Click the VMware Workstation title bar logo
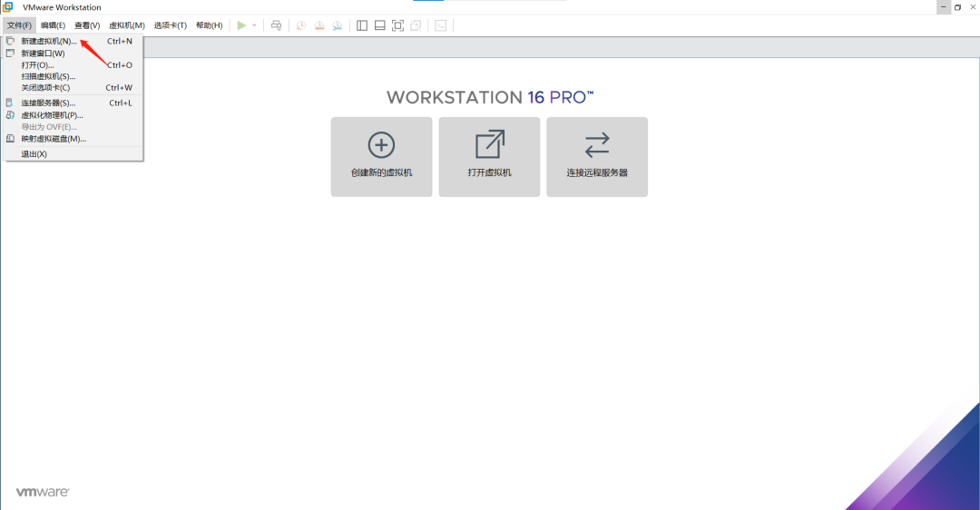Image resolution: width=980 pixels, height=510 pixels. click(8, 7)
